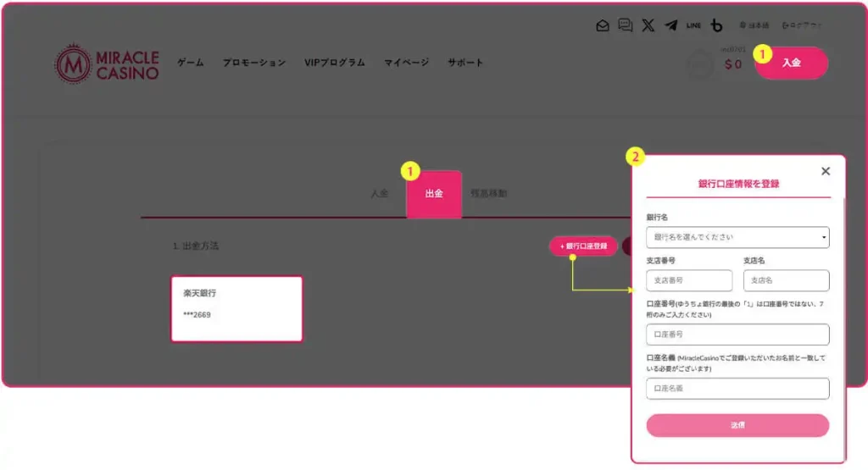868x470 pixels.
Task: Close the bank registration dialog with X
Action: click(826, 171)
